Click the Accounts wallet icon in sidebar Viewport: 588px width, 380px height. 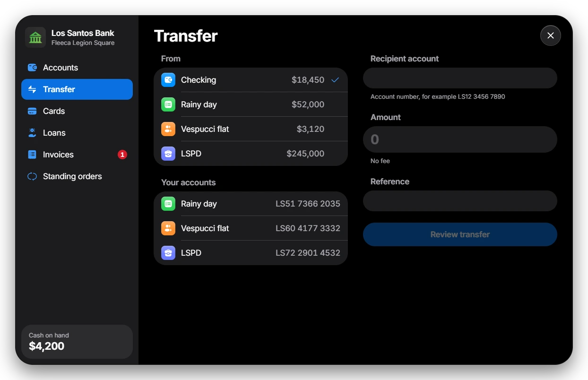32,68
